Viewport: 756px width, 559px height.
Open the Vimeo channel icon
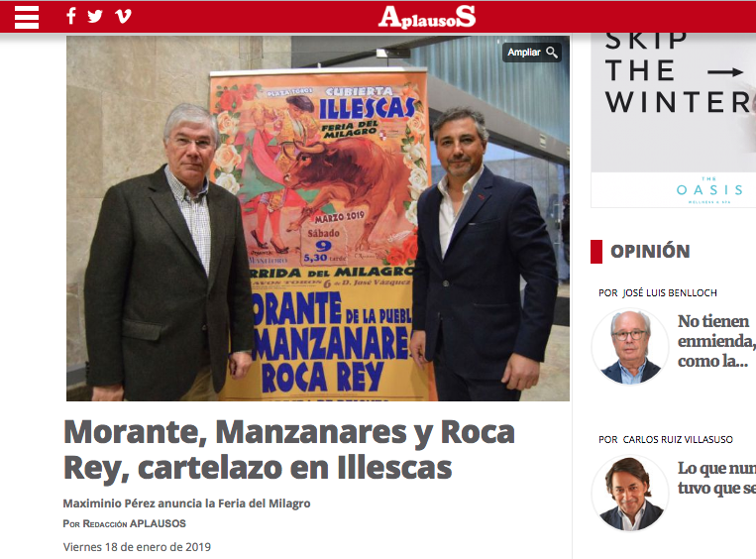click(123, 17)
